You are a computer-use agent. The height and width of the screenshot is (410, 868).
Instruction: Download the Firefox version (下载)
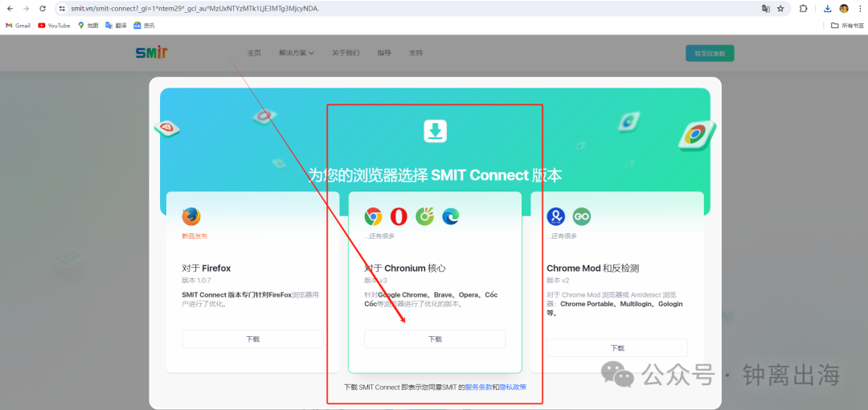click(x=253, y=339)
